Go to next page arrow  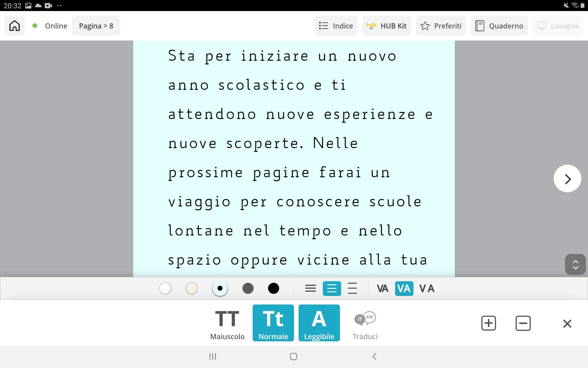click(567, 179)
